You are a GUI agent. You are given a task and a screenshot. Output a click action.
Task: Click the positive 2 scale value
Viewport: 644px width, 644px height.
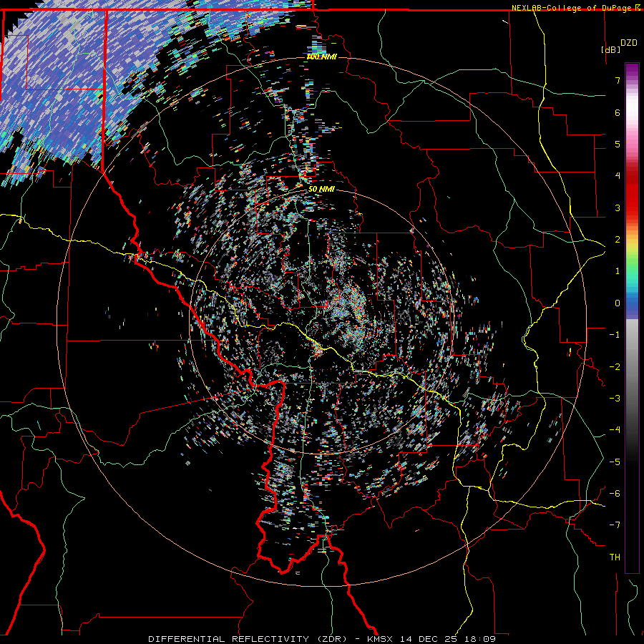pos(618,240)
